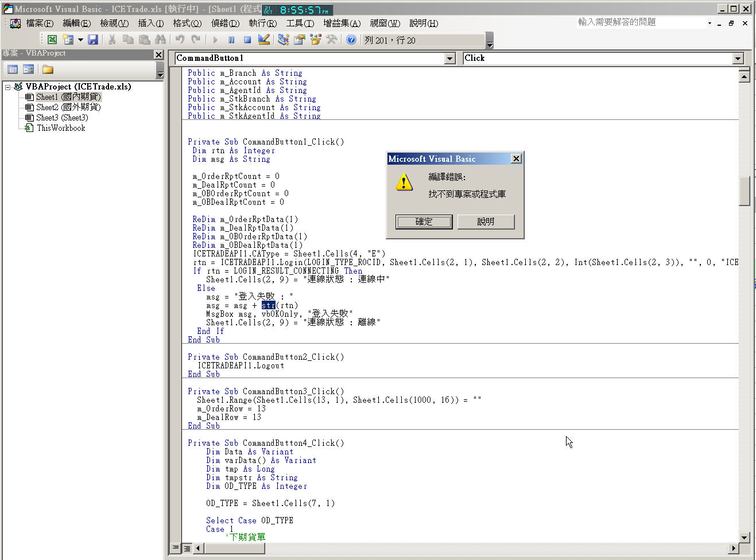Click vertical scrollbar down arrow in code window
The height and width of the screenshot is (560, 756).
click(745, 538)
